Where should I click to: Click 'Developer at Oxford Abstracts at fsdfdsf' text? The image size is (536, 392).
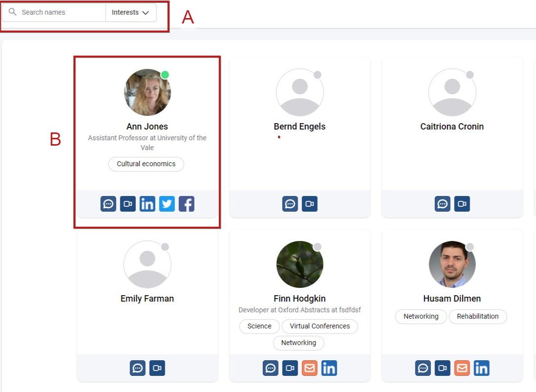[300, 310]
